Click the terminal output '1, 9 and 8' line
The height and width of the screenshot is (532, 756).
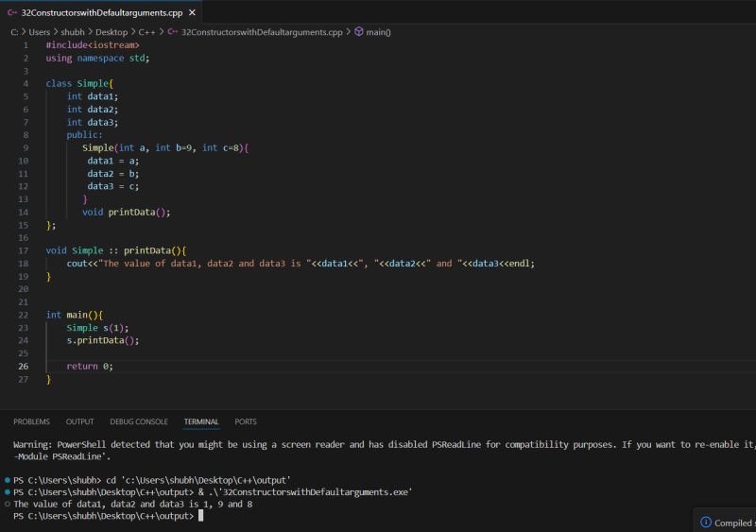(133, 504)
